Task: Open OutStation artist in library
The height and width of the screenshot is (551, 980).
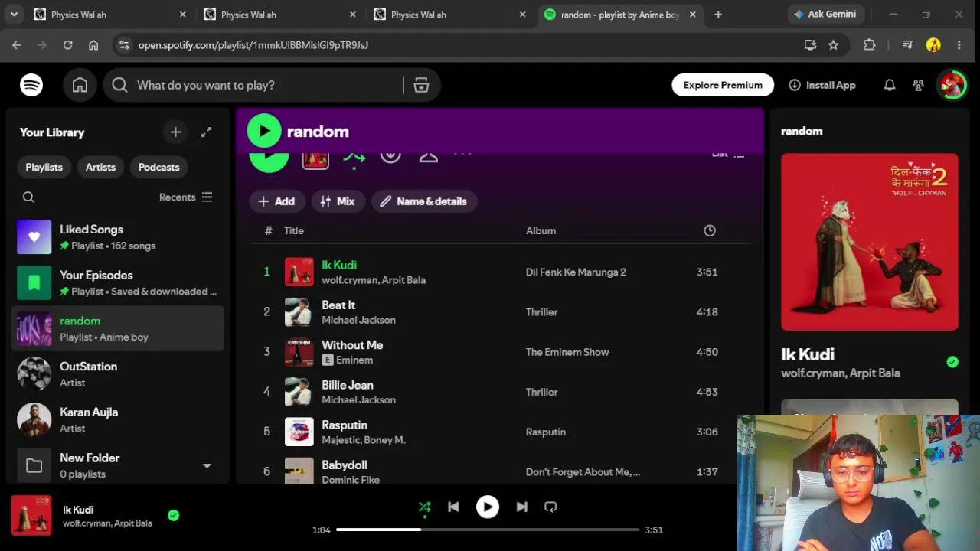Action: [118, 374]
